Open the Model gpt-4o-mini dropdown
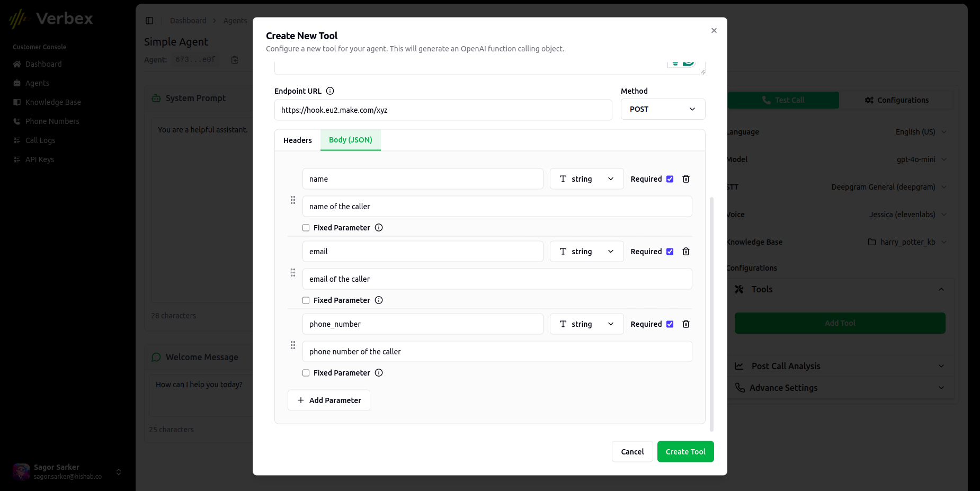Viewport: 980px width, 491px height. coord(922,159)
